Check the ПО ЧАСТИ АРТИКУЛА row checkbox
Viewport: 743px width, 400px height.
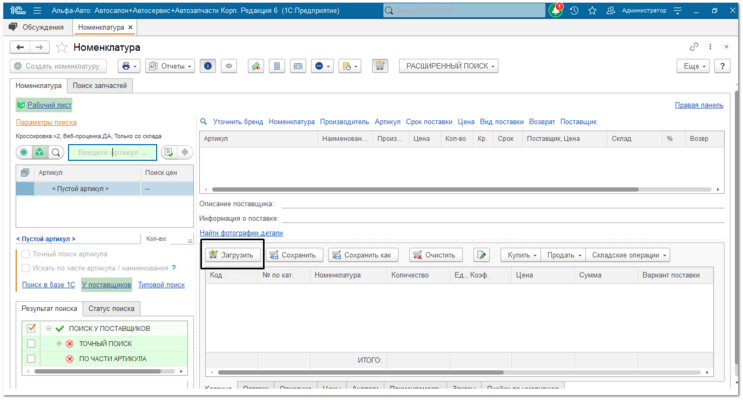(x=31, y=358)
